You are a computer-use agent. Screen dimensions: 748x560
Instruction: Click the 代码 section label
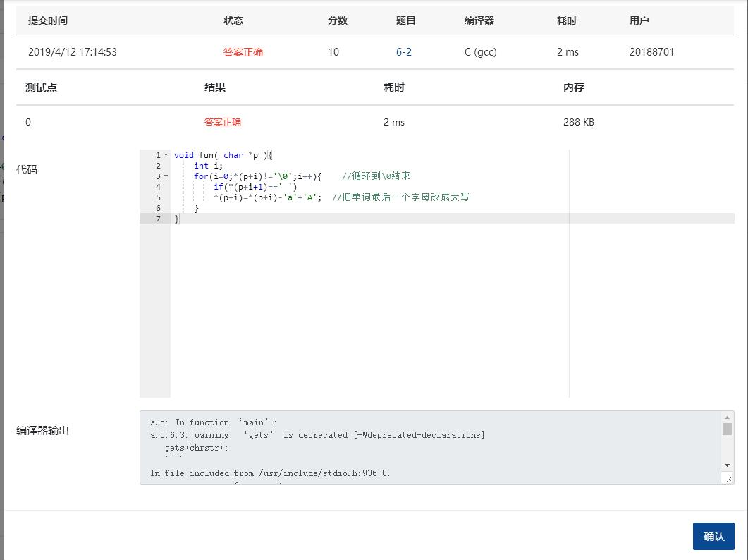click(27, 170)
